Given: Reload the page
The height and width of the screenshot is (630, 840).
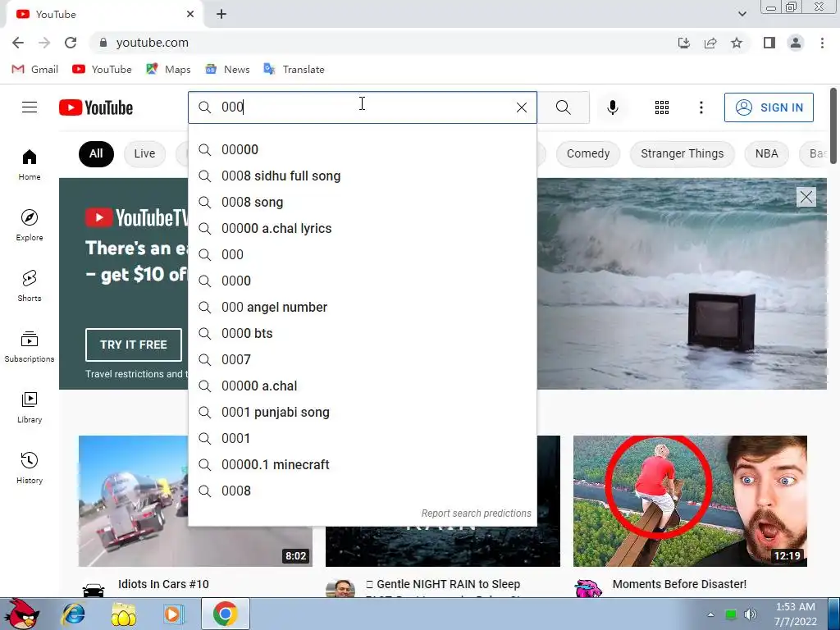Looking at the screenshot, I should pyautogui.click(x=71, y=43).
